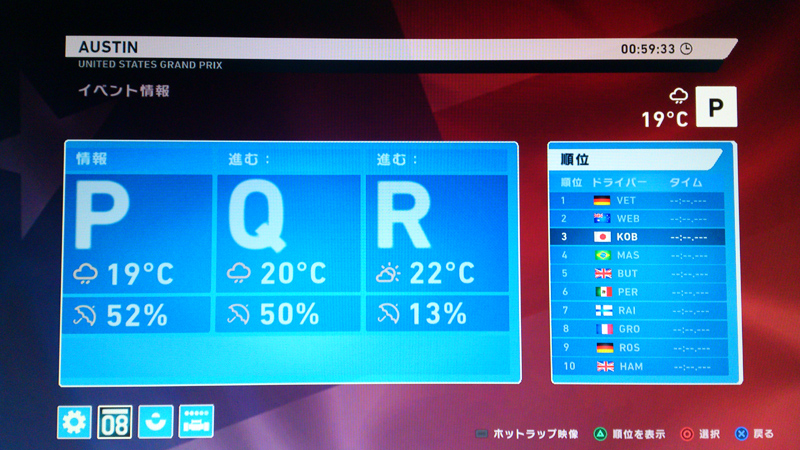Click German flag next to VET
Viewport: 800px width, 450px height.
pyautogui.click(x=602, y=201)
